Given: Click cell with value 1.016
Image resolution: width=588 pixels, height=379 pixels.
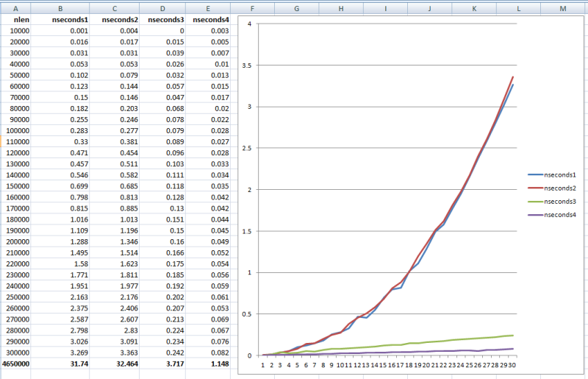Looking at the screenshot, I should [x=60, y=219].
